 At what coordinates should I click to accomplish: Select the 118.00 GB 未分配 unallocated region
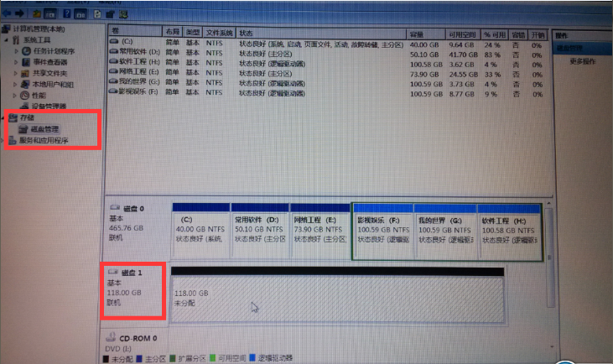coord(338,296)
